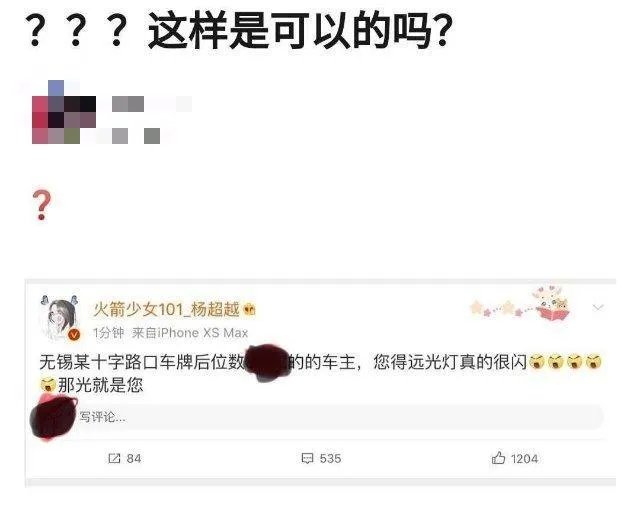The width and height of the screenshot is (640, 515).
Task: Expand the post options chevron
Action: coord(598,307)
